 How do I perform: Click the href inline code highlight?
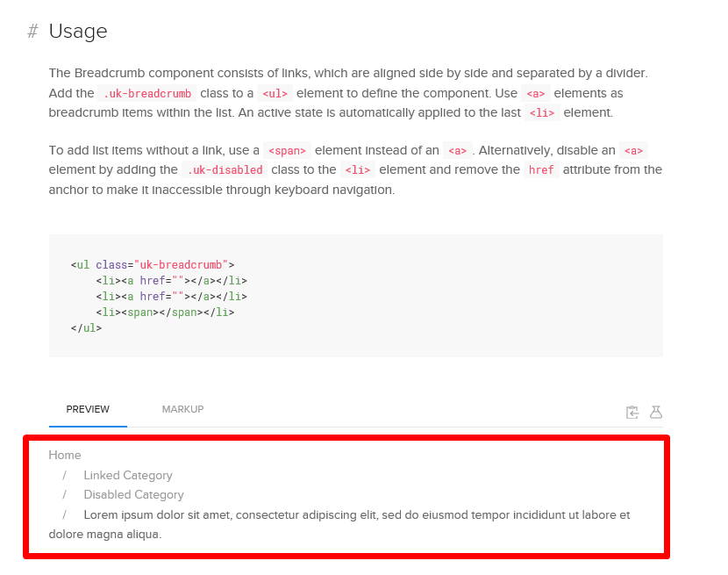pyautogui.click(x=541, y=169)
